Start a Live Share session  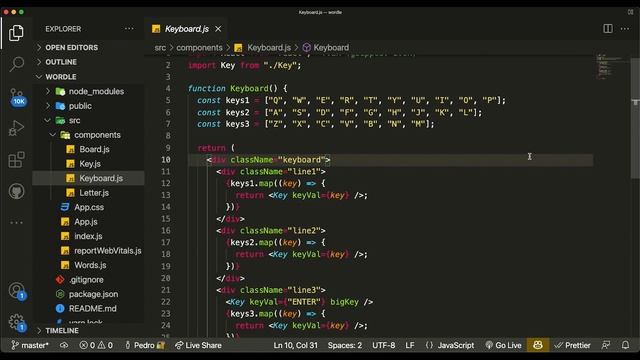[198, 345]
